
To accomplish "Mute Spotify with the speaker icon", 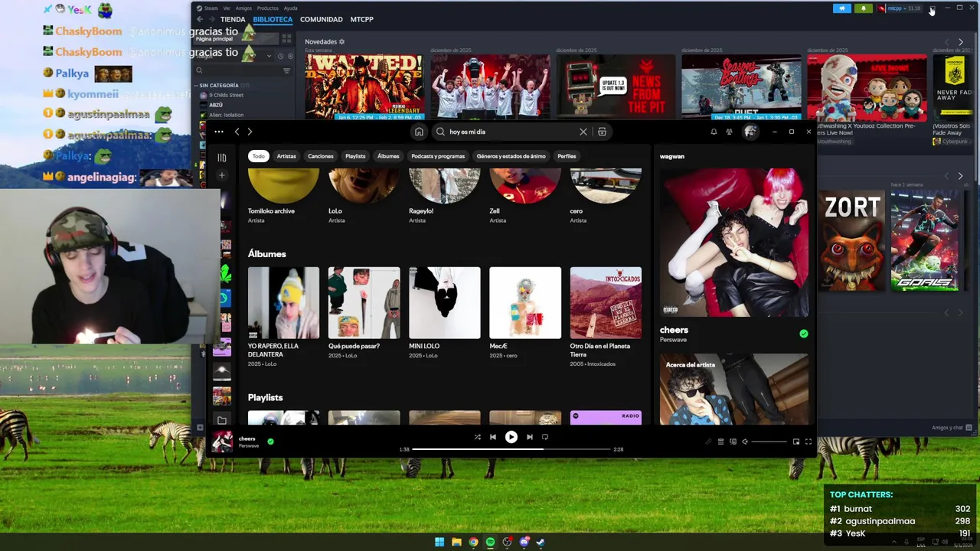I will point(745,442).
